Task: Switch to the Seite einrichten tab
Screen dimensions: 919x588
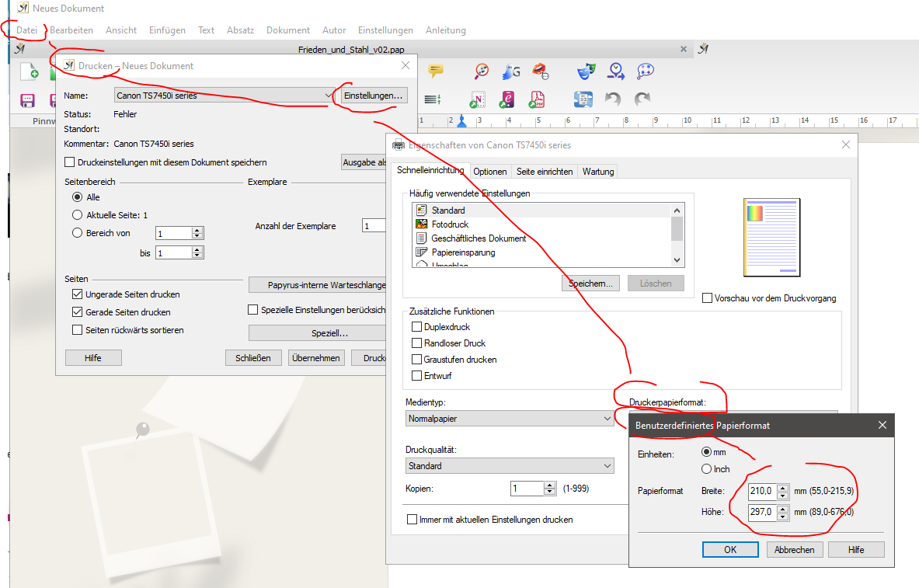Action: point(545,172)
